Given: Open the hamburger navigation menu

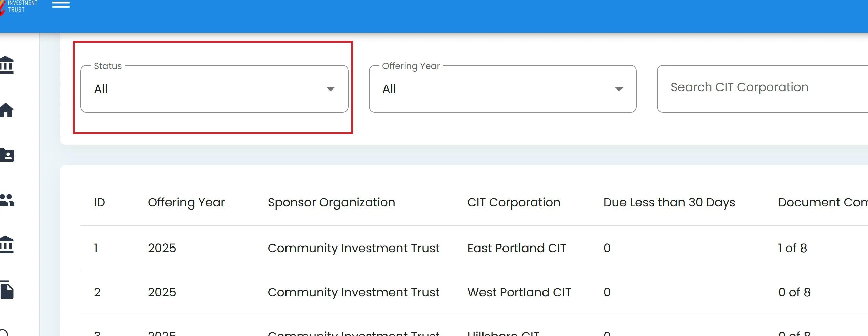Looking at the screenshot, I should tap(61, 5).
